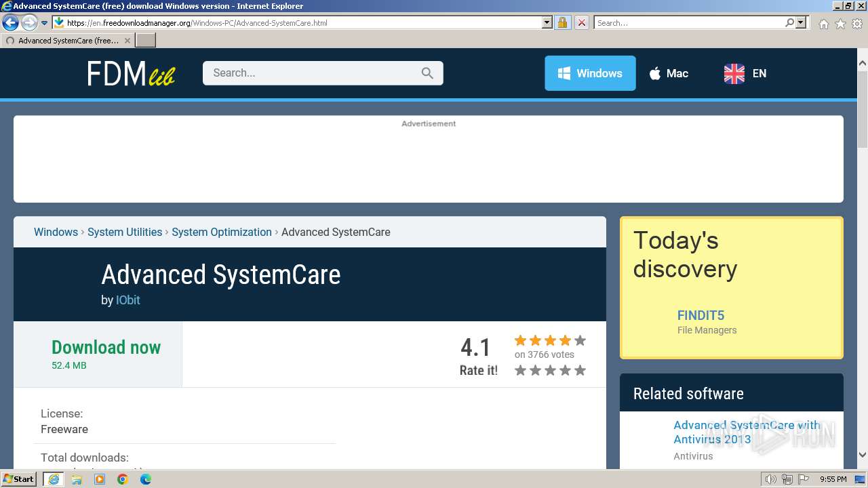868x488 pixels.
Task: Open the media player taskbar icon
Action: pos(100,479)
